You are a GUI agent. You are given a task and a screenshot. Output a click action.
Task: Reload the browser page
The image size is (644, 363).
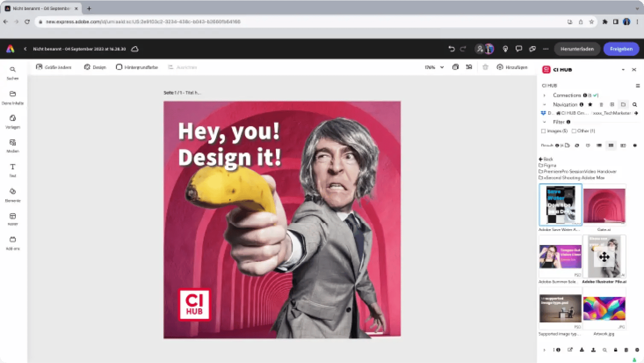click(x=27, y=22)
